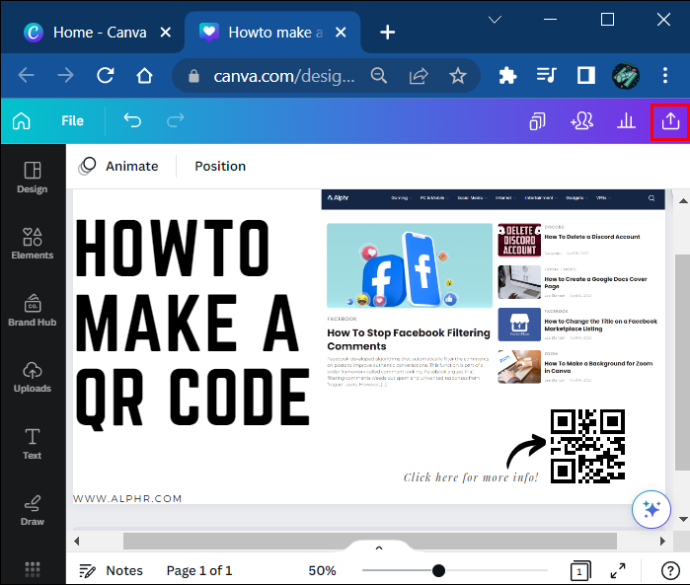Switch to Howto make a tab
690x585 pixels.
point(273,32)
